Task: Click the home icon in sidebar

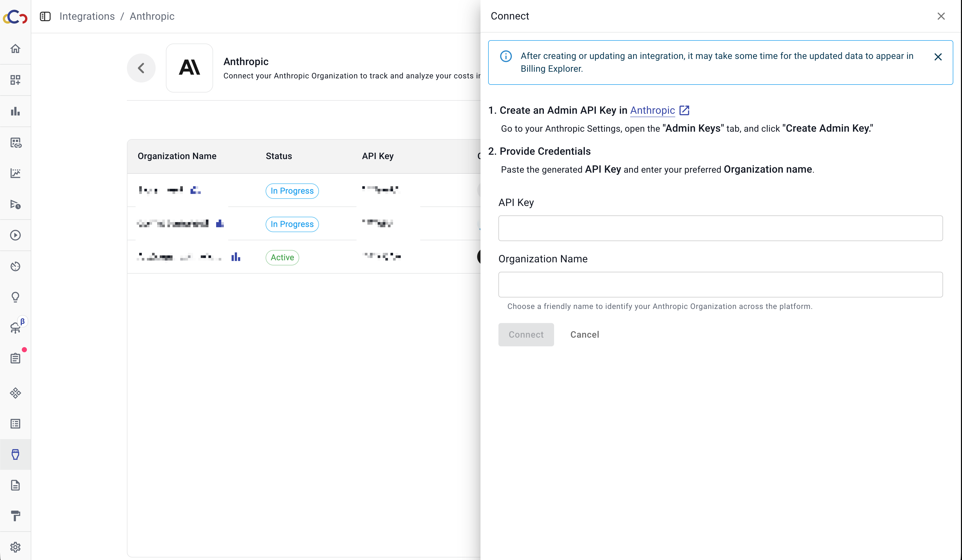Action: (x=15, y=48)
